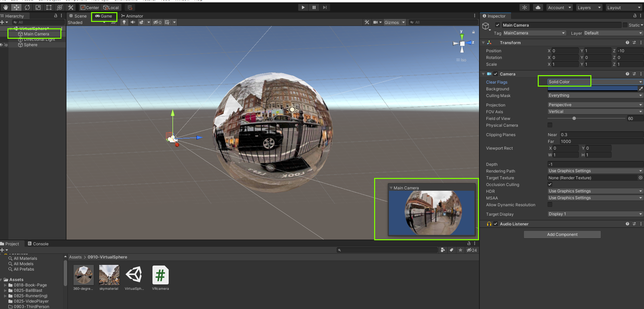Toggle pivot Center button

pyautogui.click(x=90, y=7)
